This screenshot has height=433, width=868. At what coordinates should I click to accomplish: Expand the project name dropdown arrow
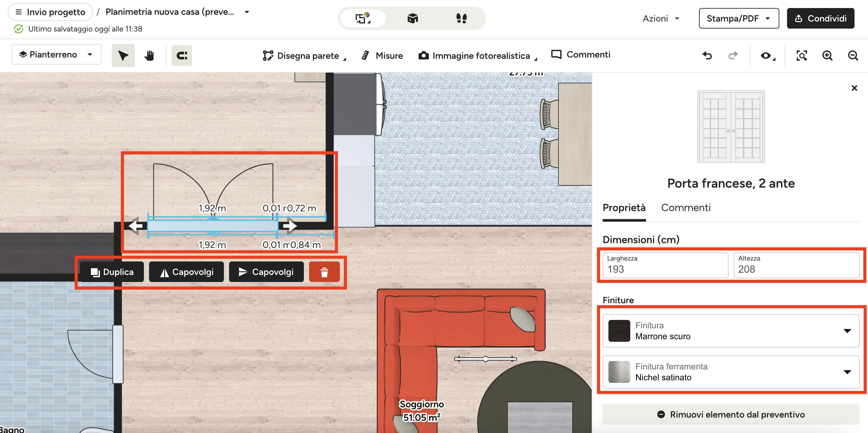coord(247,12)
